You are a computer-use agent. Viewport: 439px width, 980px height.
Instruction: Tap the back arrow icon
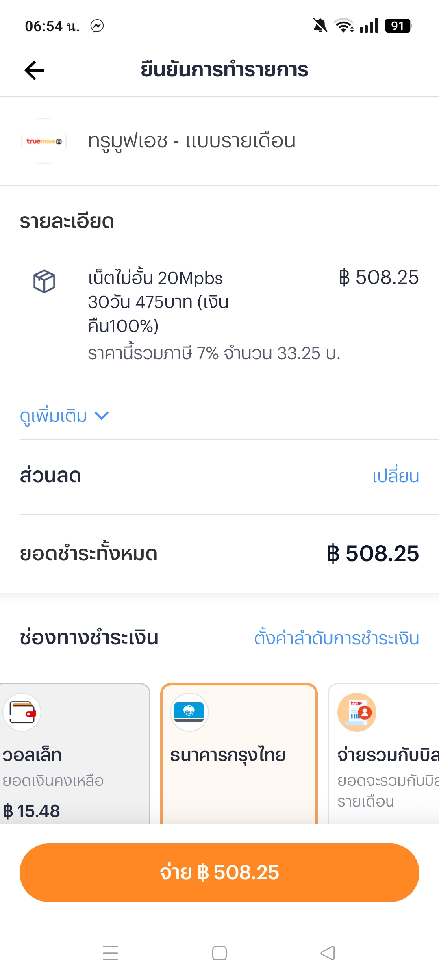point(34,70)
